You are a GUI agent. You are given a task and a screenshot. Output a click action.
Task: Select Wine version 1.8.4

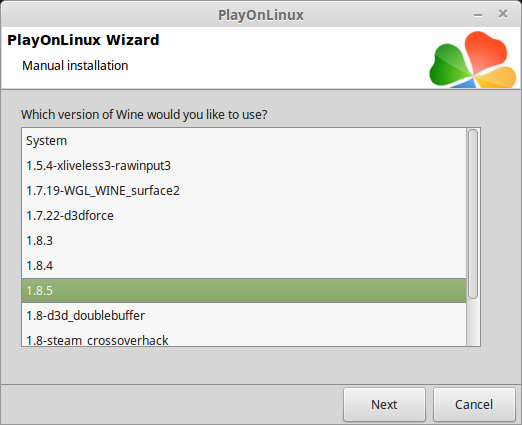(244, 266)
